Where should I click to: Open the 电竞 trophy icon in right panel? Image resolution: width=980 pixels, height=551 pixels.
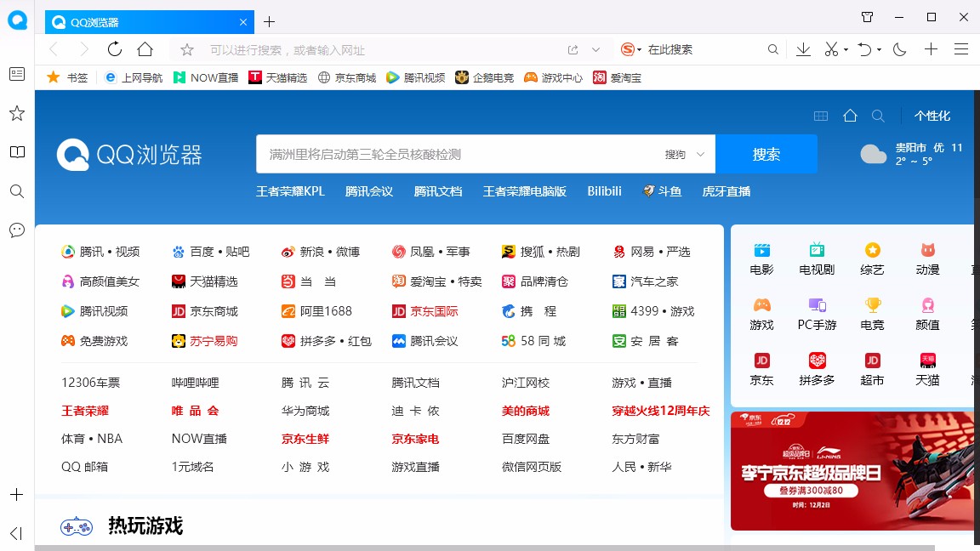pos(871,307)
